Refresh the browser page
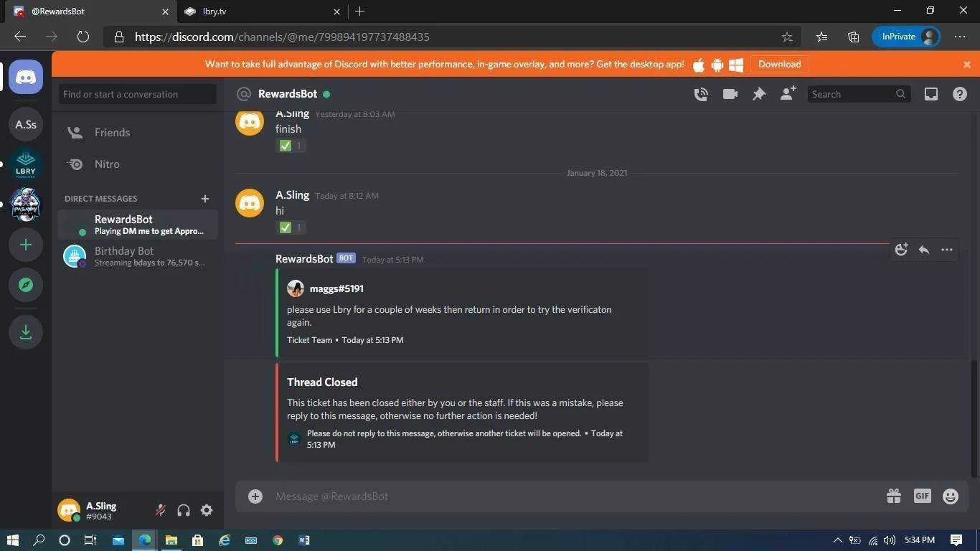This screenshot has height=551, width=980. point(83,37)
